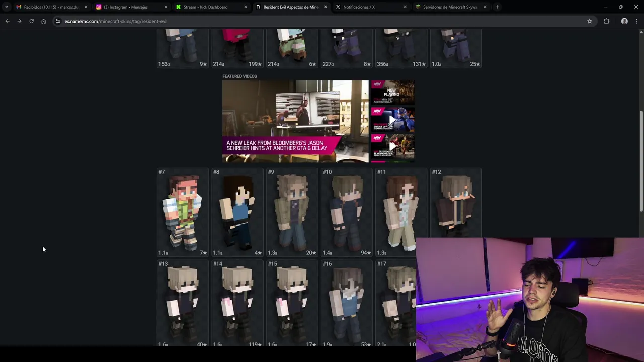Open skin #10 thumbnail

point(347,213)
